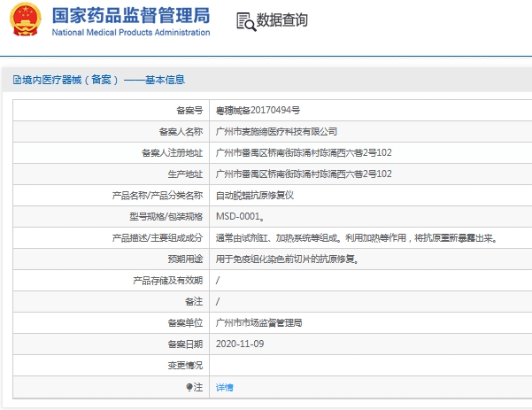Open the 详情 link
Viewport: 532px width, 410px height.
pyautogui.click(x=224, y=387)
